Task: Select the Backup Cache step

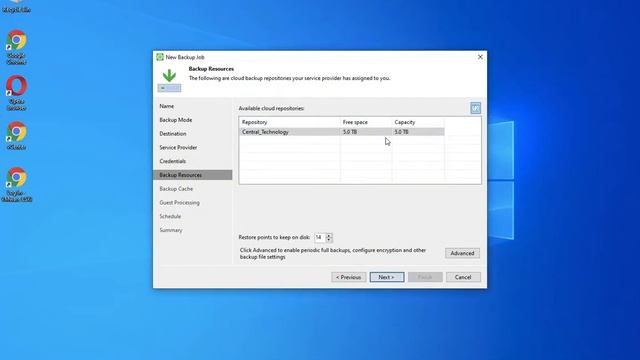Action: (x=176, y=189)
